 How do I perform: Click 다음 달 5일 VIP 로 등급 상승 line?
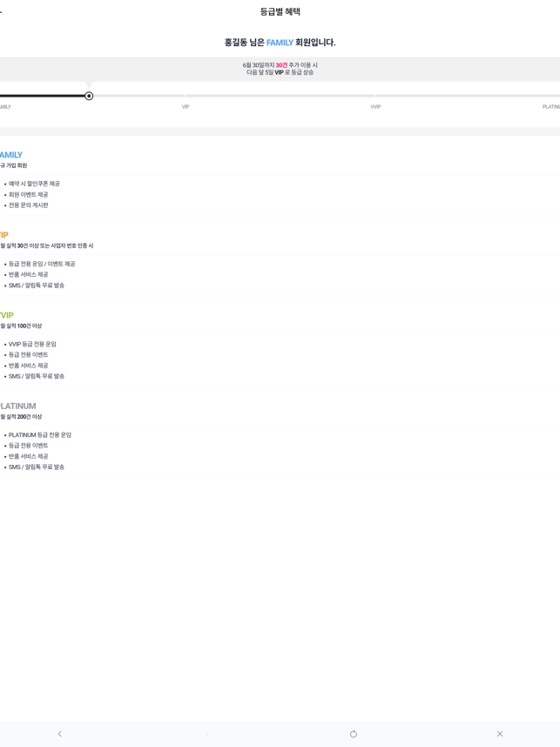[x=280, y=72]
